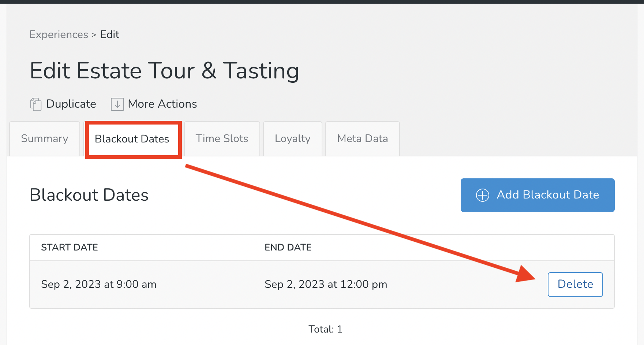This screenshot has height=345, width=644.
Task: Click the Edit Estate Tour & Tasting heading
Action: 164,71
